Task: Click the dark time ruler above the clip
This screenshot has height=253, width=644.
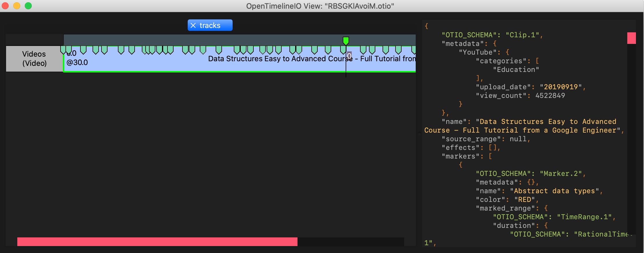Action: (x=240, y=40)
